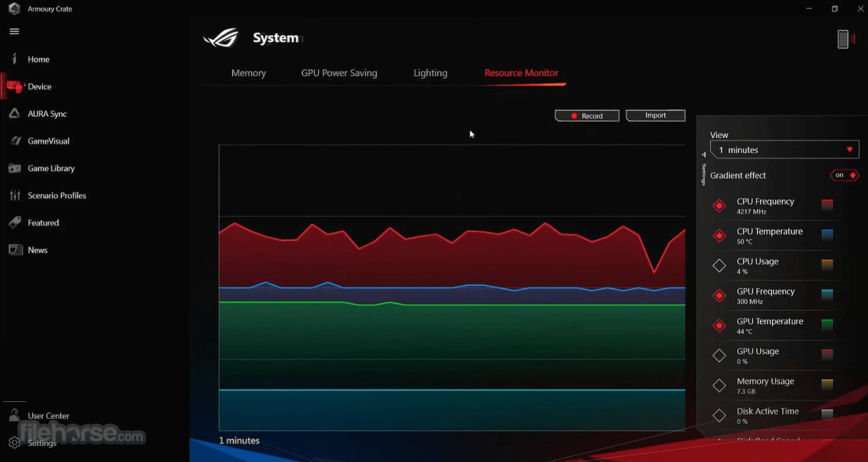
Task: Click the Home sidebar icon
Action: click(14, 59)
